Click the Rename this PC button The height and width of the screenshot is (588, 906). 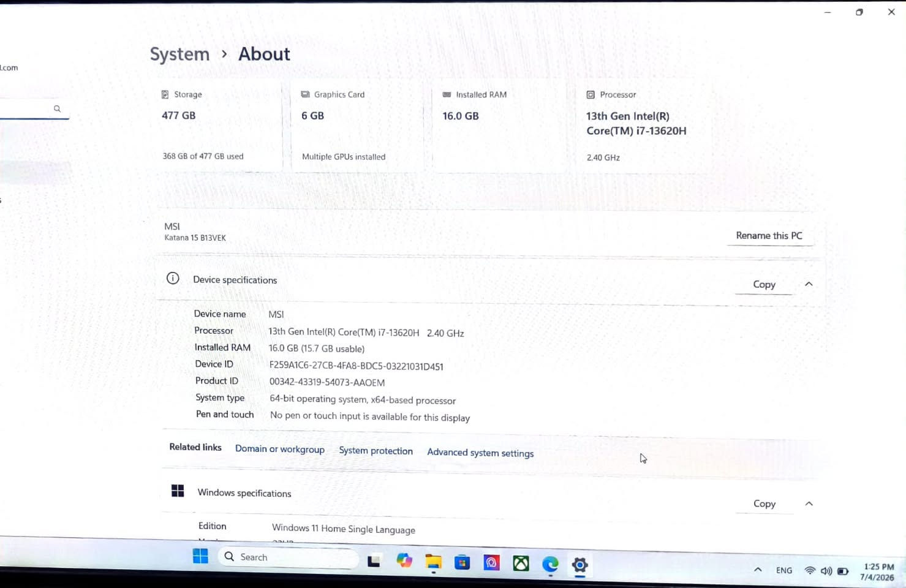tap(769, 235)
